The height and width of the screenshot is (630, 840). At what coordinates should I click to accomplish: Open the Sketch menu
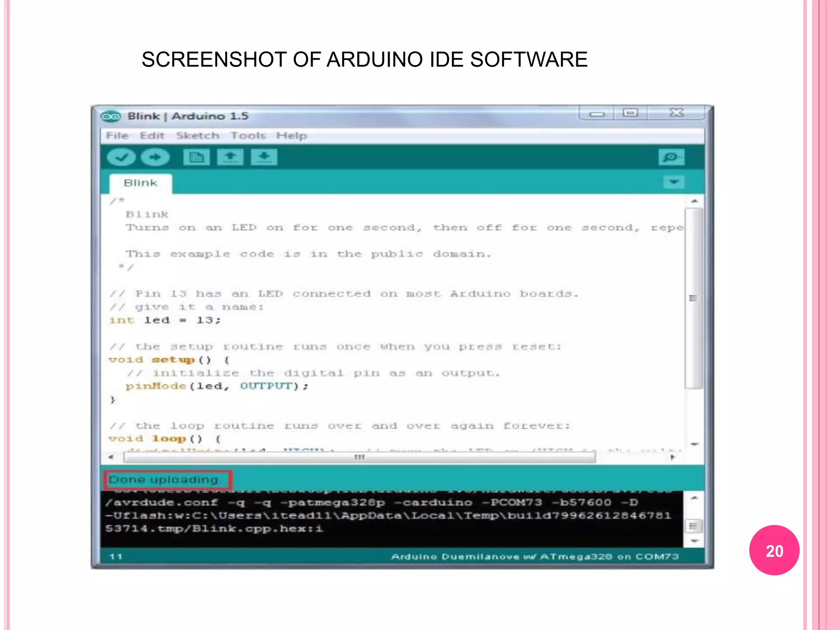click(x=198, y=136)
